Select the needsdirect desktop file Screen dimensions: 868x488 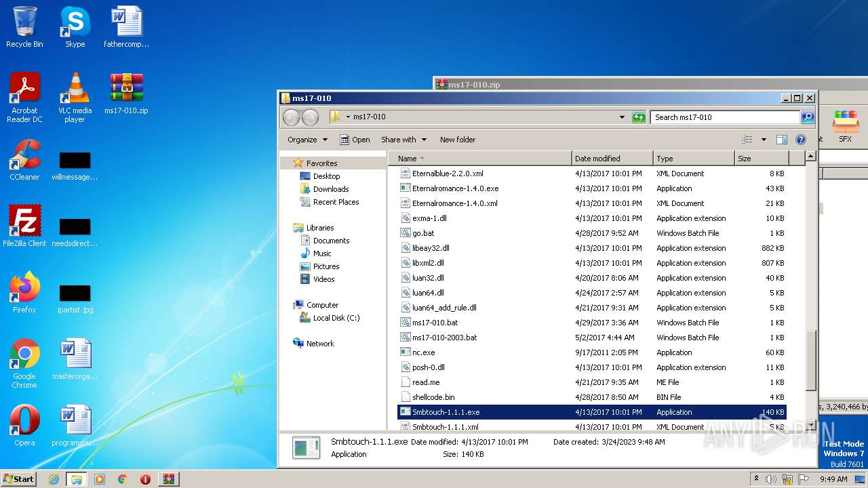point(75,233)
